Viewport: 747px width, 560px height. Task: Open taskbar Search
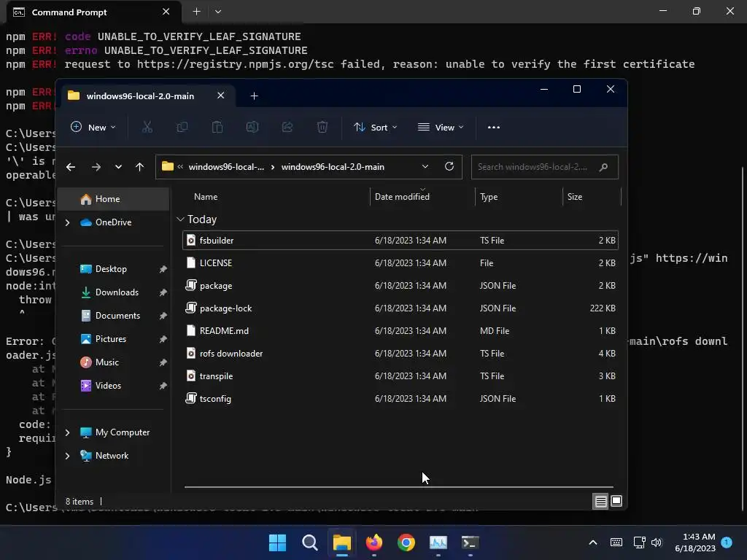tap(309, 542)
